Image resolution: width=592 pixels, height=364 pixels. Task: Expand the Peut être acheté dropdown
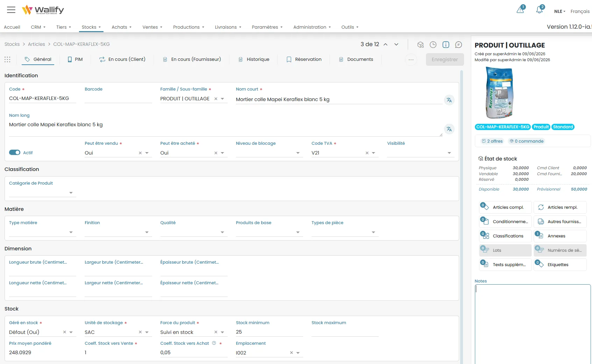(222, 153)
